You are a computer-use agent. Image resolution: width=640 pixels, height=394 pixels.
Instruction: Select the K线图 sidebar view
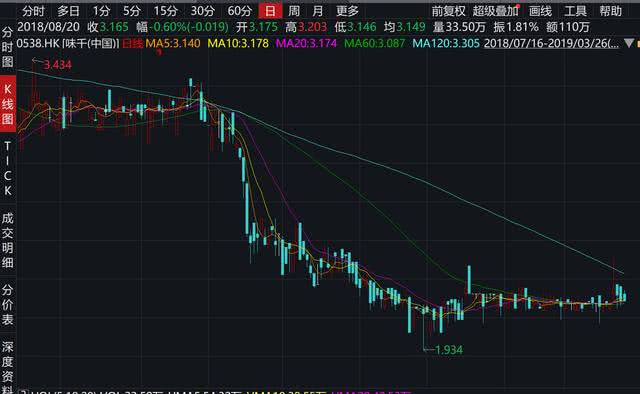pos(8,104)
